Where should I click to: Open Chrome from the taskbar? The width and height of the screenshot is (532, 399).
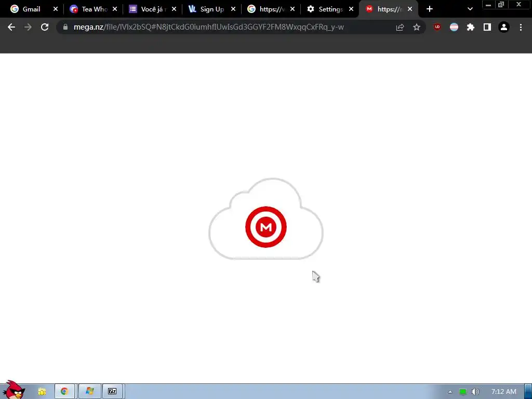(64, 392)
